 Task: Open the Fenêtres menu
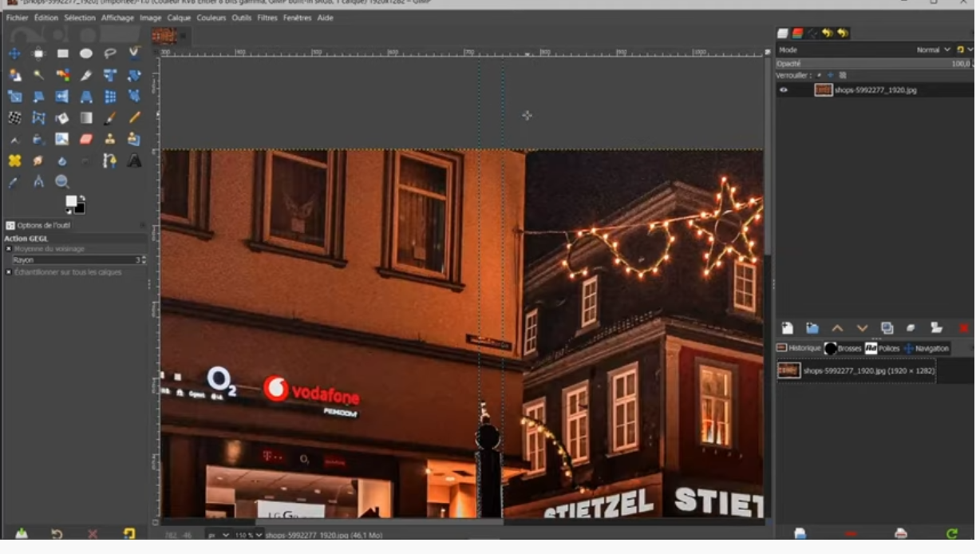pyautogui.click(x=297, y=18)
